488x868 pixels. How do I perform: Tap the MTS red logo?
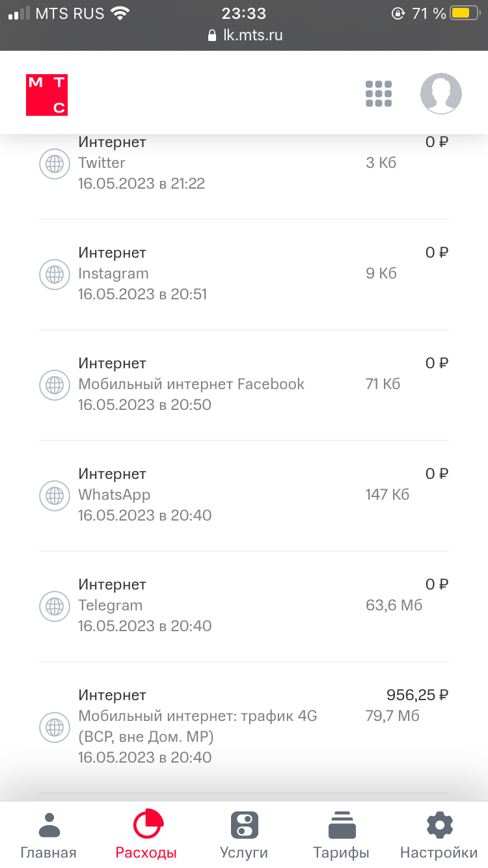47,95
